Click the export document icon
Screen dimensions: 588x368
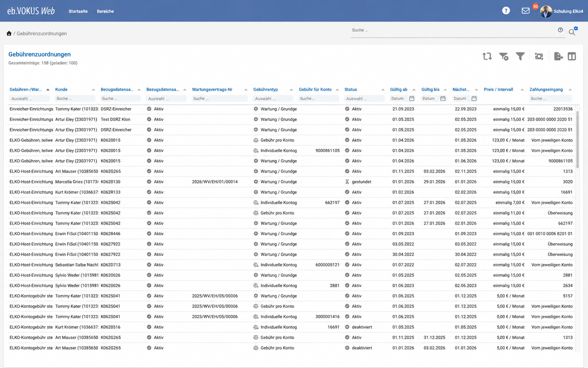point(558,56)
